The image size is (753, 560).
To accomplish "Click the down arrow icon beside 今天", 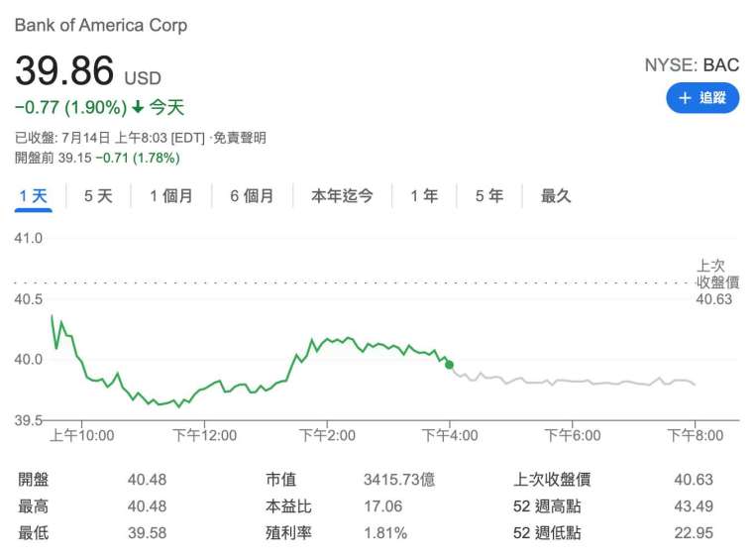I will 138,107.
